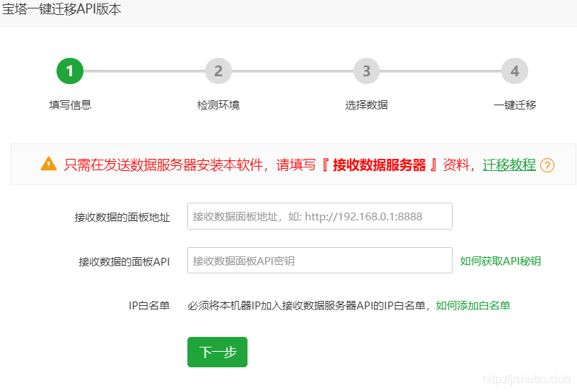
Task: Focus the 接收数据面板API密钥 input field
Action: pyautogui.click(x=320, y=261)
